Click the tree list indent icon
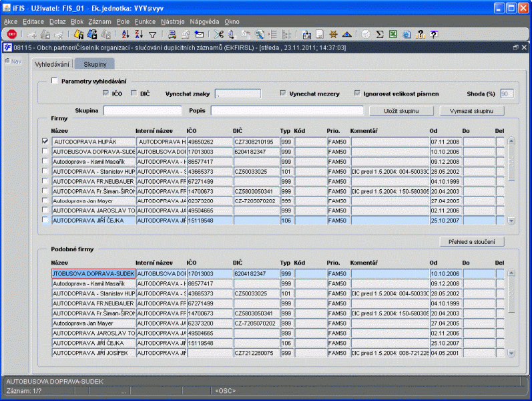This screenshot has width=532, height=401. click(273, 34)
